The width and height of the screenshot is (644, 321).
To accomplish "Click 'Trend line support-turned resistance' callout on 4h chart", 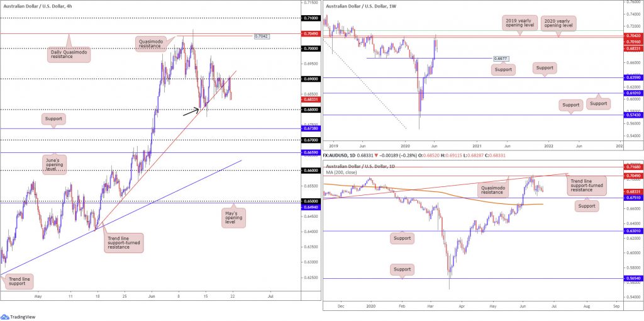I will click(123, 244).
